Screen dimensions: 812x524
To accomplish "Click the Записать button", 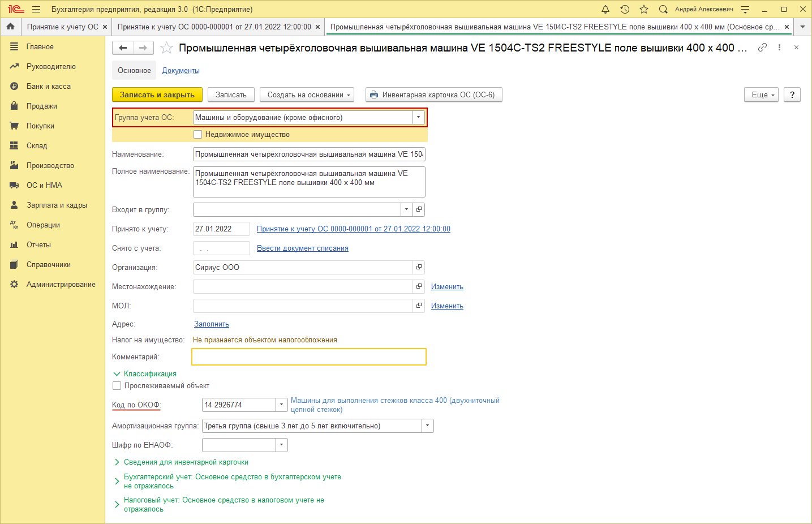I will coord(231,95).
